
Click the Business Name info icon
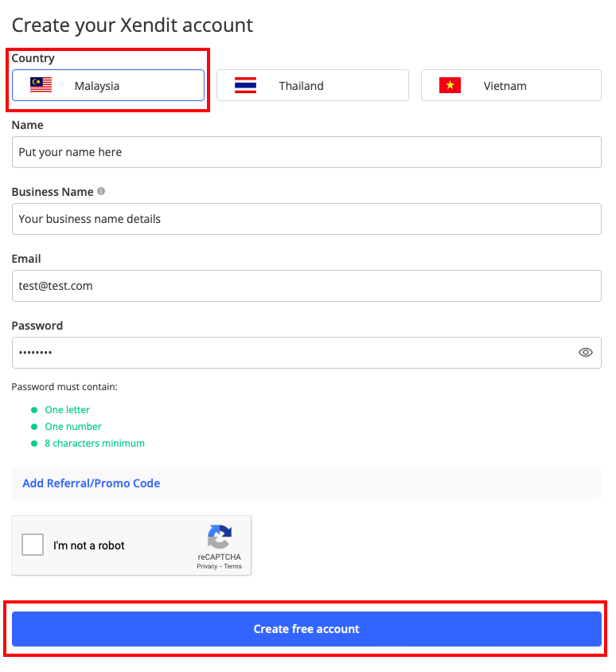pos(101,191)
